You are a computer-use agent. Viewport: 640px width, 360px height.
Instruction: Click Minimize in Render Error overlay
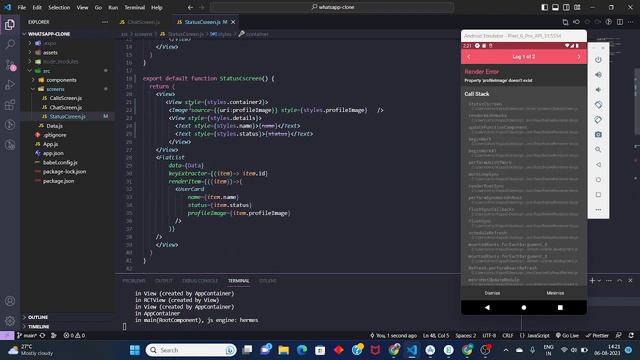click(x=555, y=293)
